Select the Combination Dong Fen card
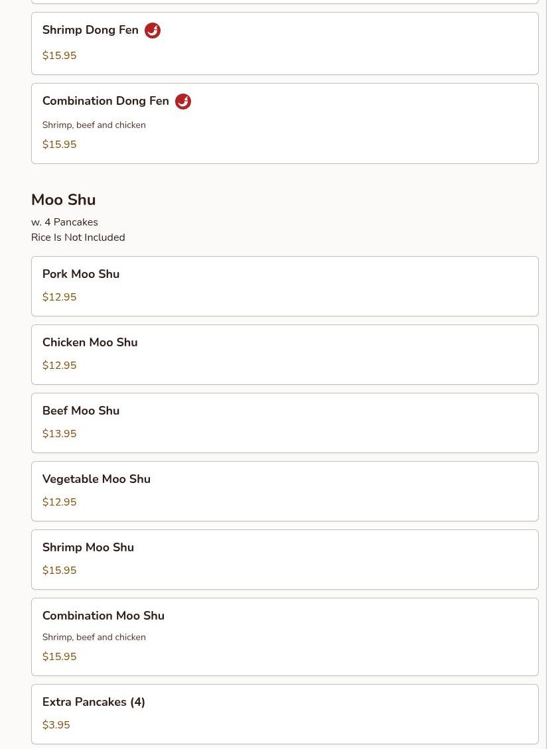The height and width of the screenshot is (749, 560). (x=285, y=123)
